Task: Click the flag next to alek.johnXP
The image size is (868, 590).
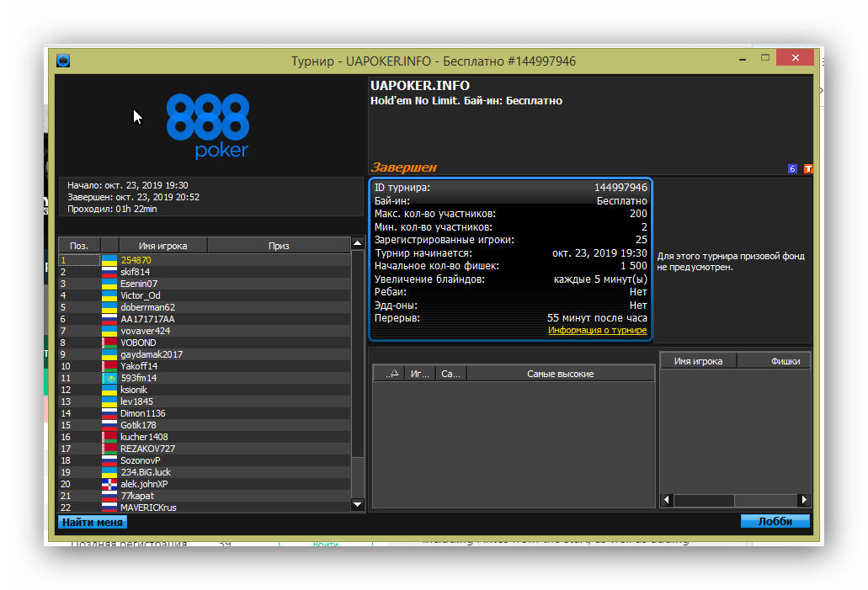Action: [109, 484]
